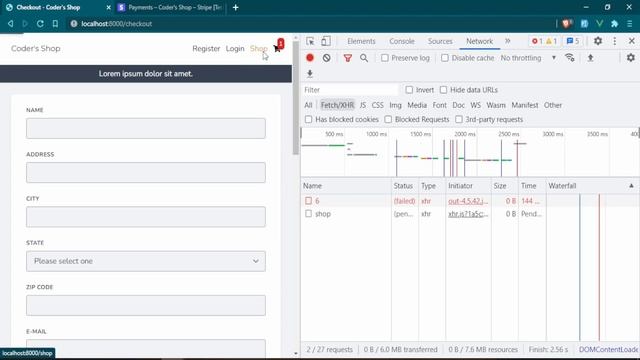The width and height of the screenshot is (640, 360).
Task: Open DevTools three-dot customize menu
Action: pos(615,41)
